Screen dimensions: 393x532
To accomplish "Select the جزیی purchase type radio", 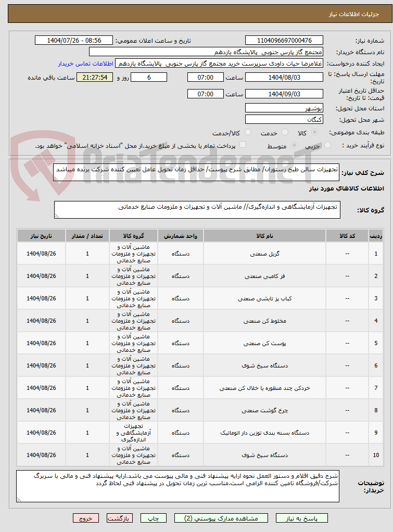I will 327,145.
